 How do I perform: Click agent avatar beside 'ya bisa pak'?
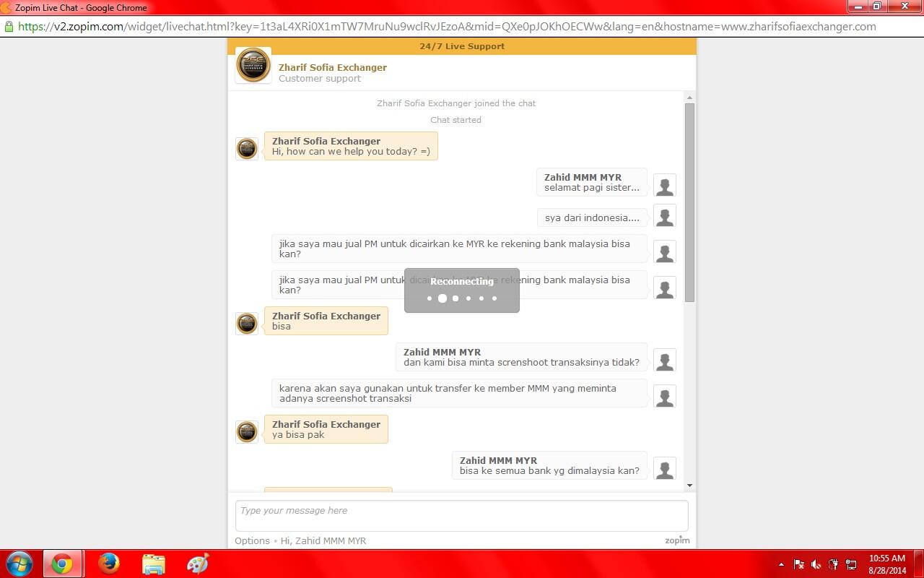pos(247,432)
